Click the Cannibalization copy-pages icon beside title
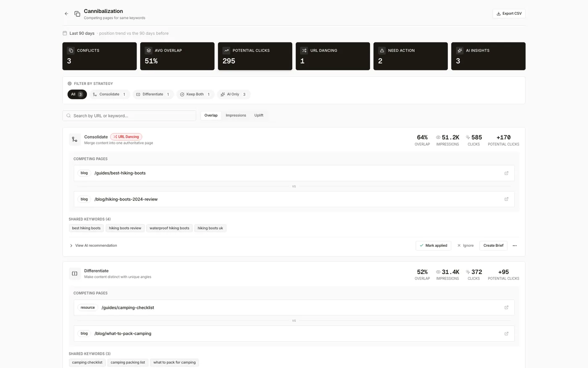 (77, 14)
